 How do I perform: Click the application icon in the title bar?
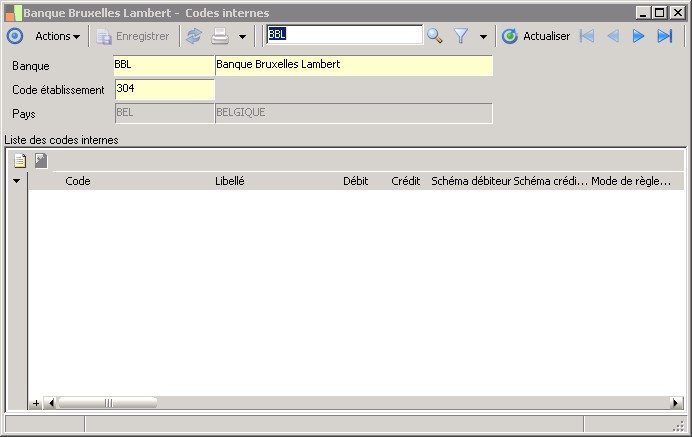click(13, 13)
